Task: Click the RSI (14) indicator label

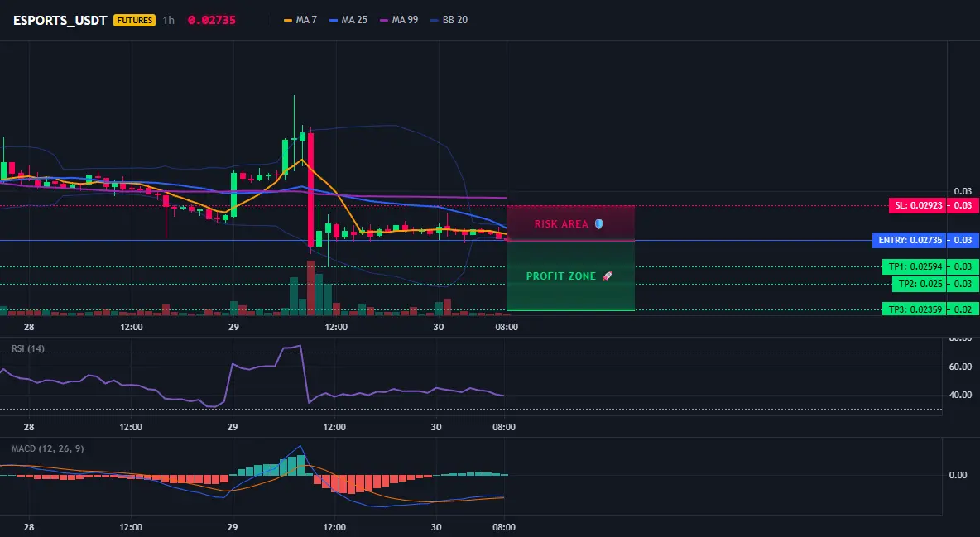Action: 28,349
